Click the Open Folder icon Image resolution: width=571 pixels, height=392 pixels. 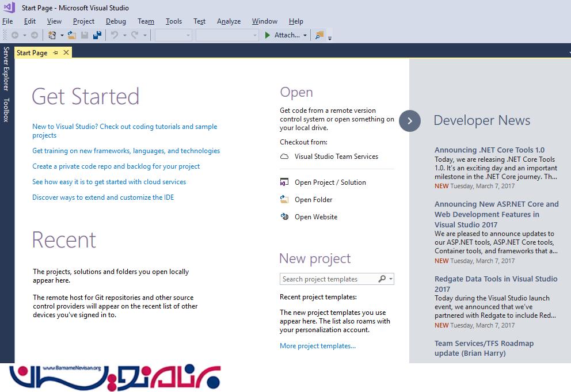284,199
